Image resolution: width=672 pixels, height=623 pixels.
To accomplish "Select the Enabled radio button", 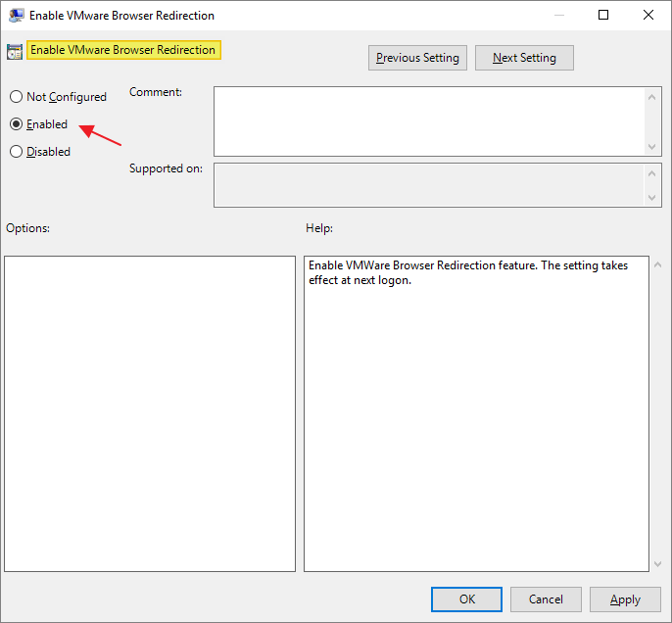I will pos(16,124).
